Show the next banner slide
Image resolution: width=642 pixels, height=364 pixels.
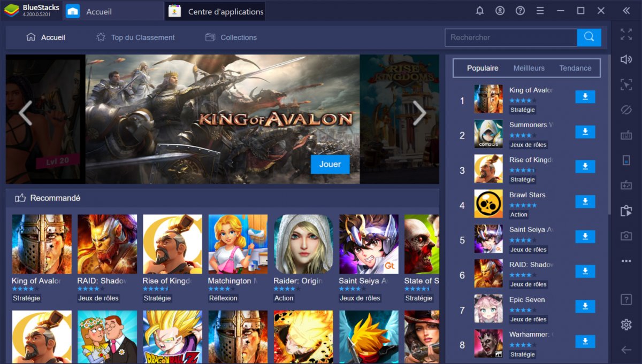[x=419, y=113]
